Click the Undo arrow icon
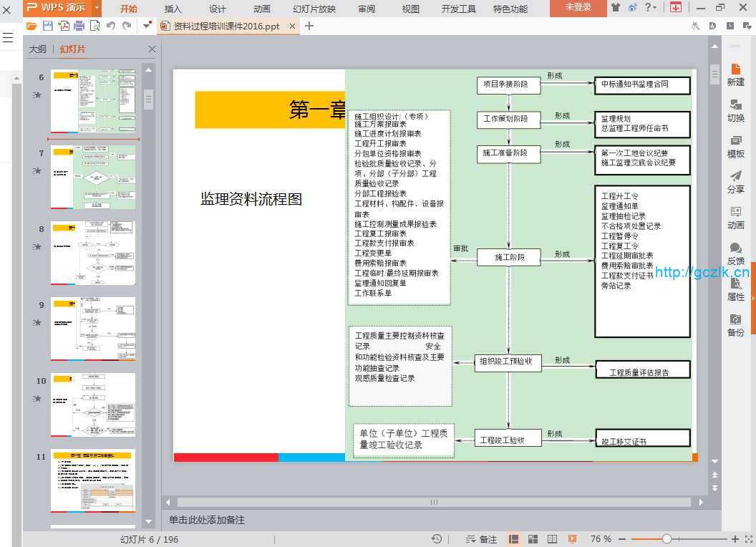 point(111,26)
